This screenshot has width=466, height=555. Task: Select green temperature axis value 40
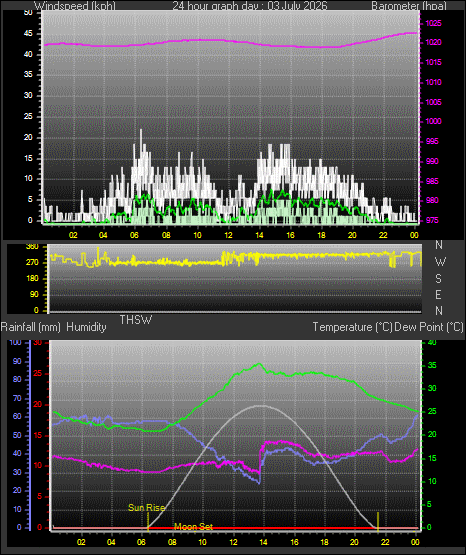point(432,342)
